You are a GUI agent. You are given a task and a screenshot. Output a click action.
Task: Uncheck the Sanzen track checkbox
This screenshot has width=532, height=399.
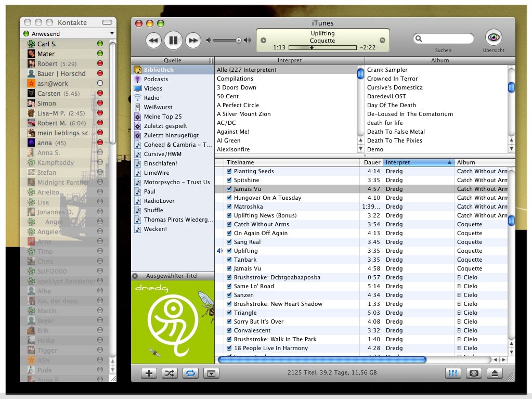229,295
